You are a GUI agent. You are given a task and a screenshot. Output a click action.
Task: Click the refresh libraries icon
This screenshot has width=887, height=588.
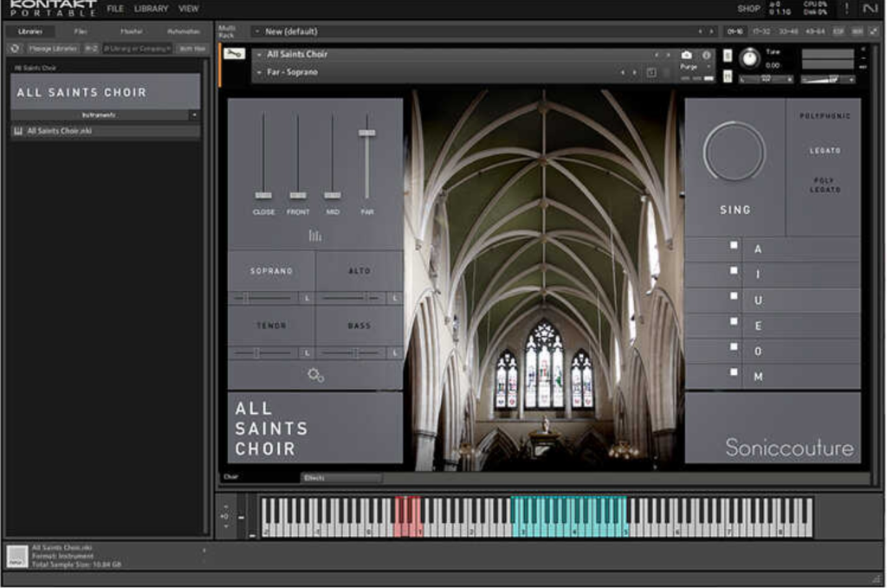pos(15,48)
